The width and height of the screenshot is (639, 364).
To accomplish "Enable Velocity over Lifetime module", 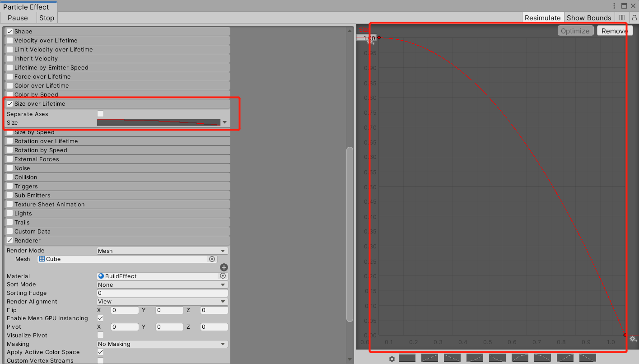I will (x=9, y=40).
